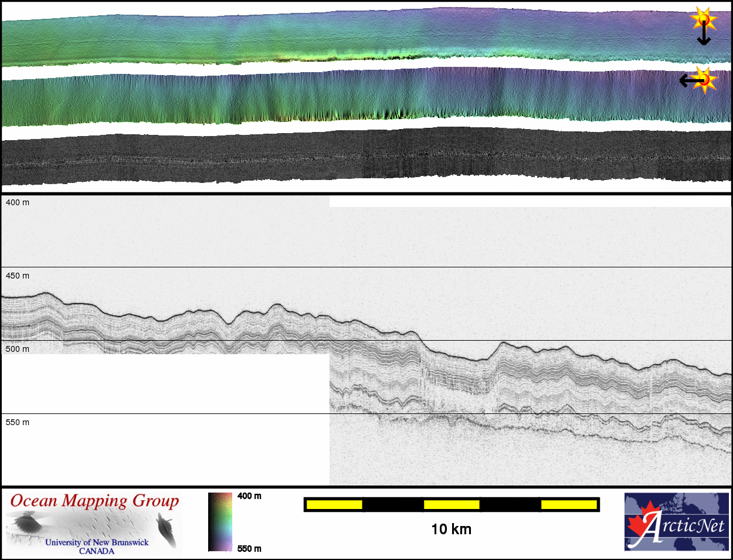Screen dimensions: 733x560
Task: Click the depth color scale legend bar
Action: (x=220, y=521)
